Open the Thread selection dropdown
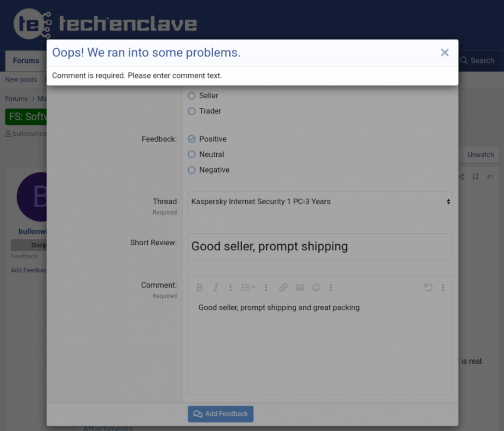 pyautogui.click(x=320, y=201)
